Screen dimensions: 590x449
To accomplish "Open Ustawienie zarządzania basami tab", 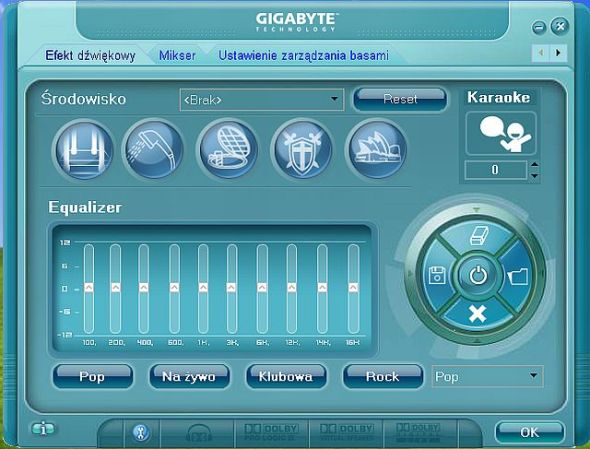I will pyautogui.click(x=303, y=56).
